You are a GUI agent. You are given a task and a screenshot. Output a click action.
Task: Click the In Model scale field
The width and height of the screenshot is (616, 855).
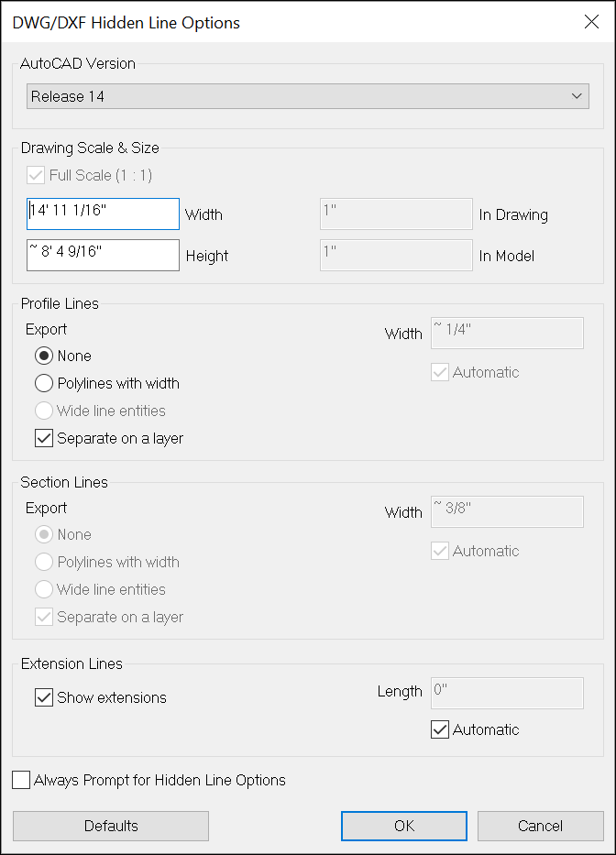(x=396, y=256)
